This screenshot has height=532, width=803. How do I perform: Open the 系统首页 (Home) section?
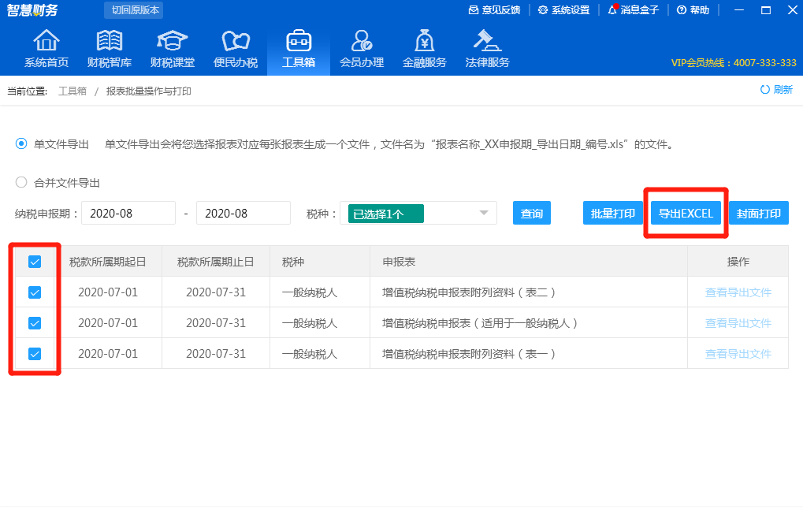45,47
